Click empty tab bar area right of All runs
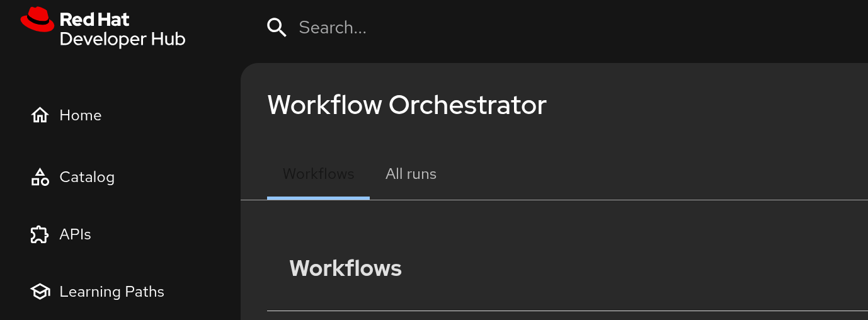 point(630,174)
